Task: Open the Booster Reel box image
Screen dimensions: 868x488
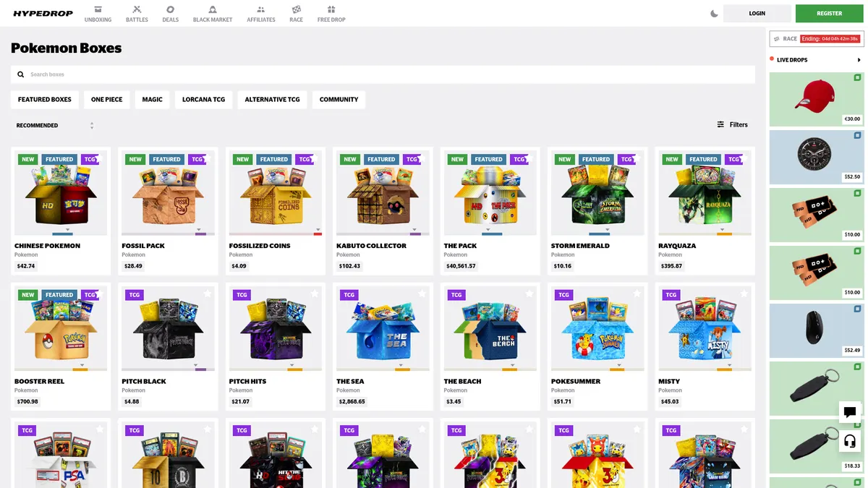Action: [x=61, y=329]
